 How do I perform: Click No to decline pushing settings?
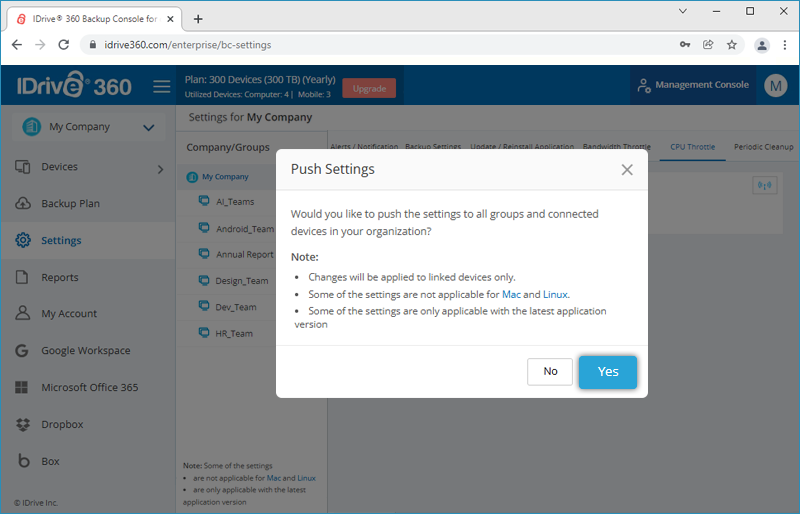click(x=550, y=372)
